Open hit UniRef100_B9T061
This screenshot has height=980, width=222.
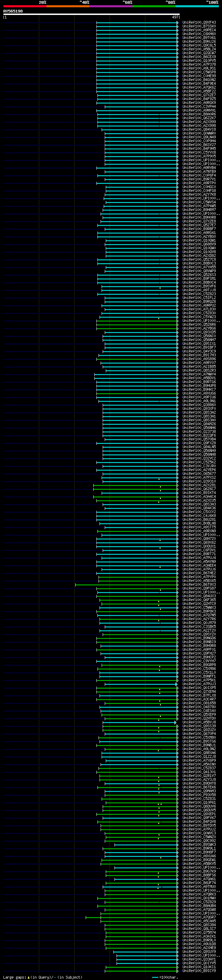(x=199, y=38)
